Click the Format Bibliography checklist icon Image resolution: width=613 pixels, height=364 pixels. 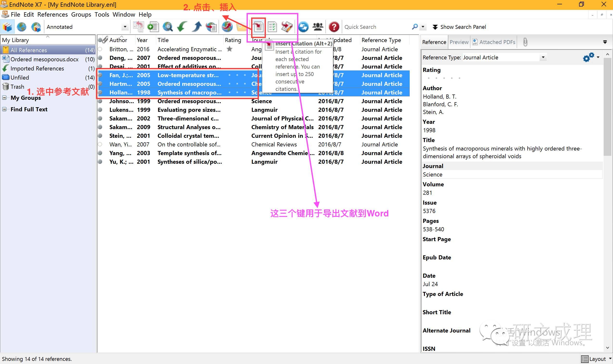(272, 27)
